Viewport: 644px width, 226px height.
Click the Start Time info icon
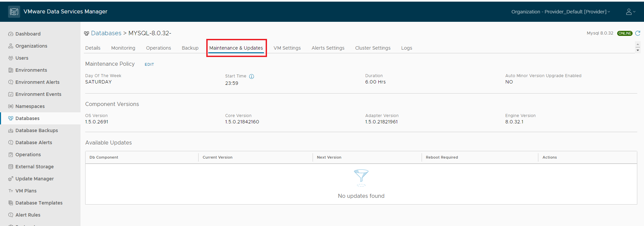pos(252,76)
